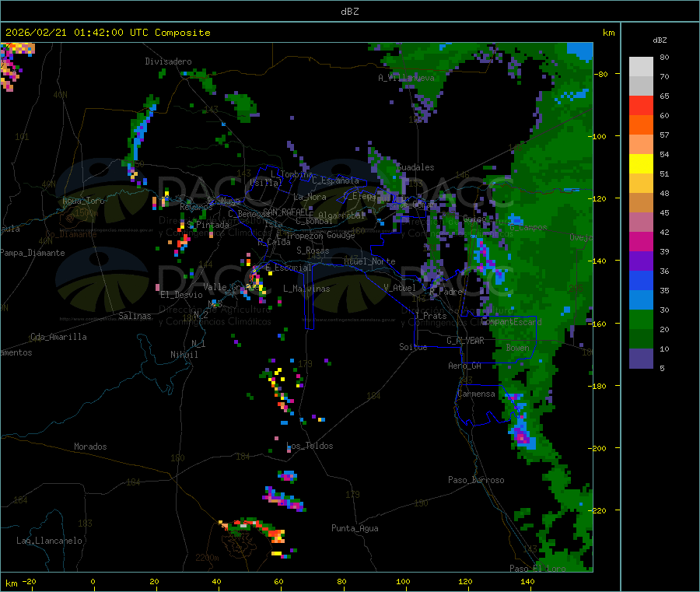Screen dimensions: 700x592
Task: Click the Lag.Llancanelo map label
Action: pos(50,541)
